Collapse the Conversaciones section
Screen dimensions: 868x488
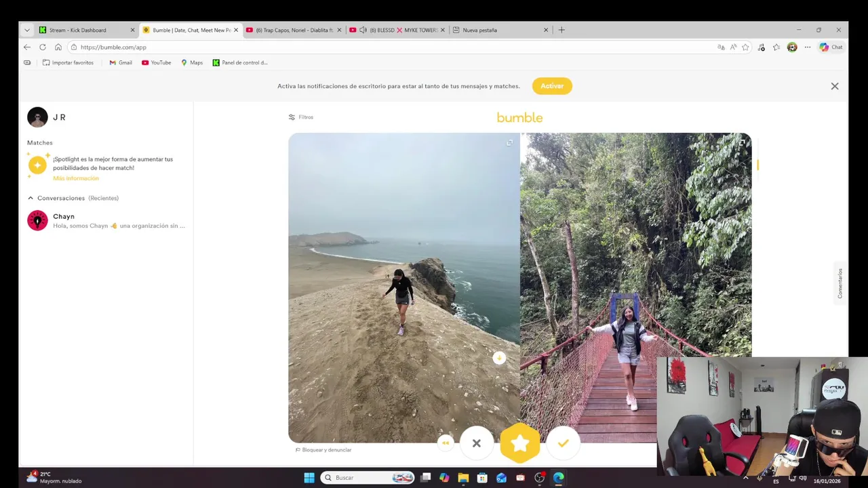pos(31,198)
